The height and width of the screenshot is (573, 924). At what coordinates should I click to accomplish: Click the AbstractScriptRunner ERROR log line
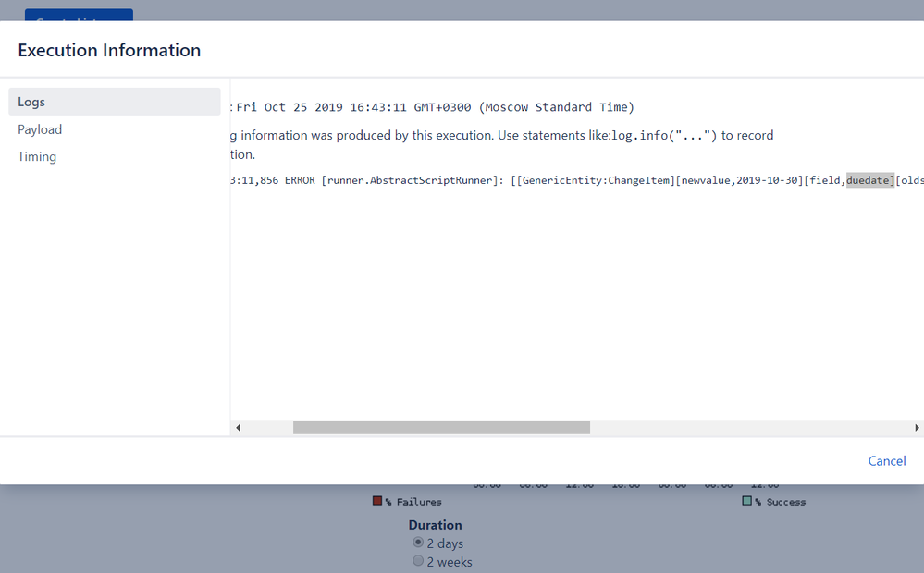(577, 180)
